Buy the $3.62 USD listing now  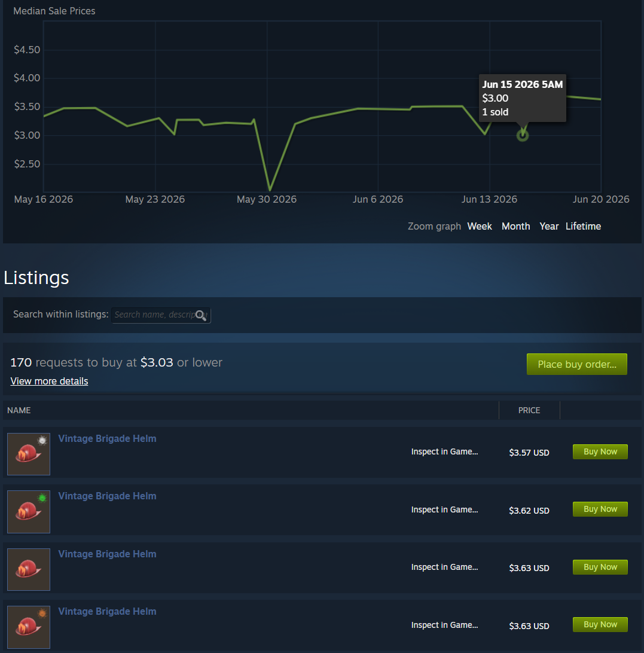pos(600,509)
